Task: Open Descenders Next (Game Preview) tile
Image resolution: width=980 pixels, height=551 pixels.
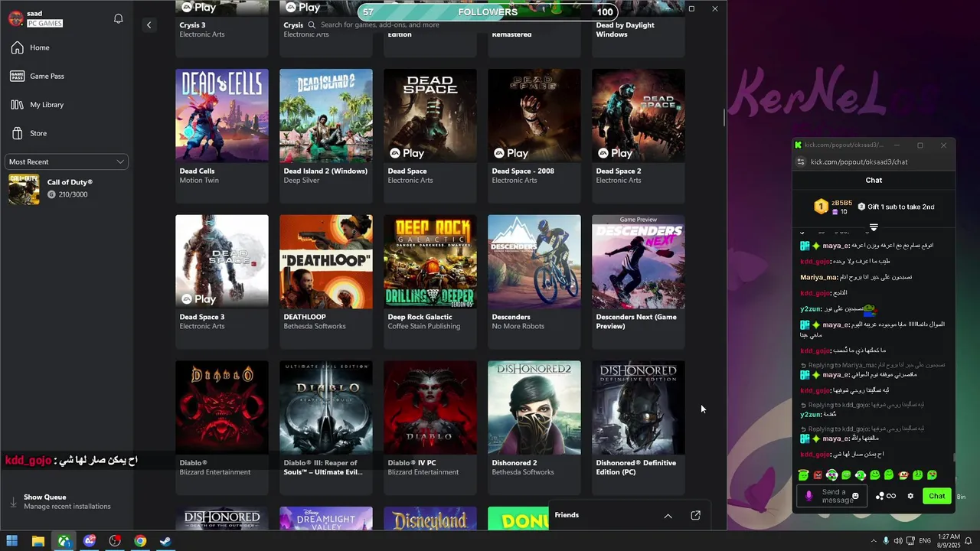Action: click(639, 281)
